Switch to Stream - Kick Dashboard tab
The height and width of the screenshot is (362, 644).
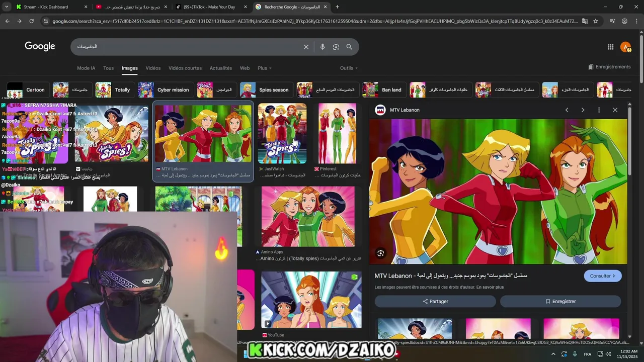click(46, 7)
